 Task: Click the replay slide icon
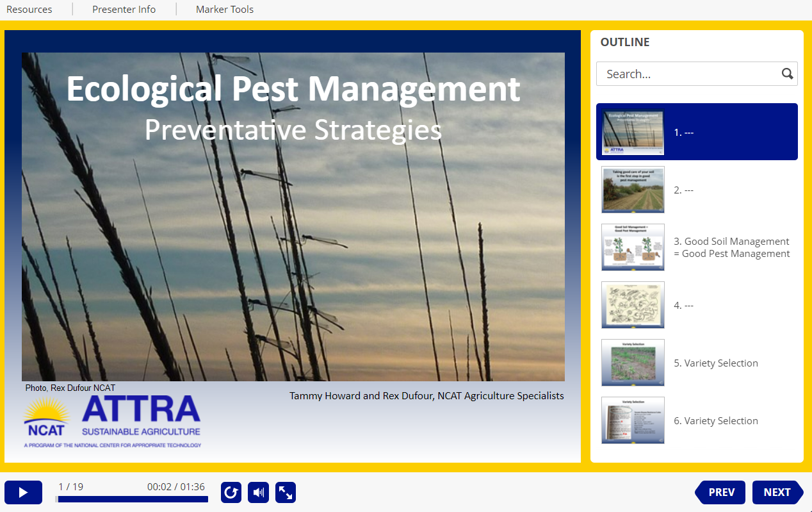coord(231,492)
